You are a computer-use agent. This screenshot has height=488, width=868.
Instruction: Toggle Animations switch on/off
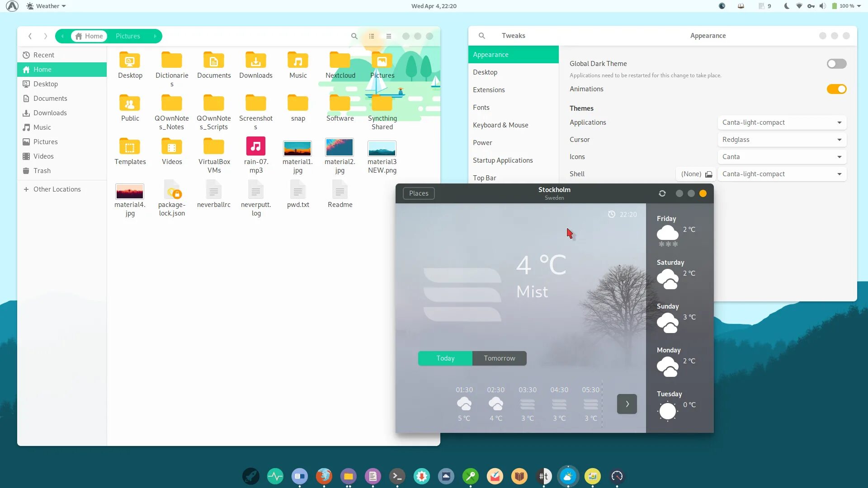pyautogui.click(x=836, y=88)
